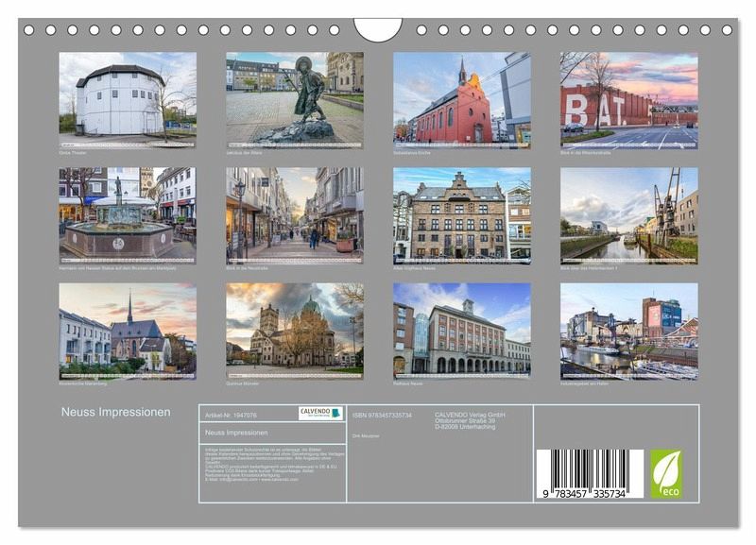Select the Altes Vogthaus Neuss photo
Image resolution: width=756 pixels, height=545 pixels.
point(461,214)
